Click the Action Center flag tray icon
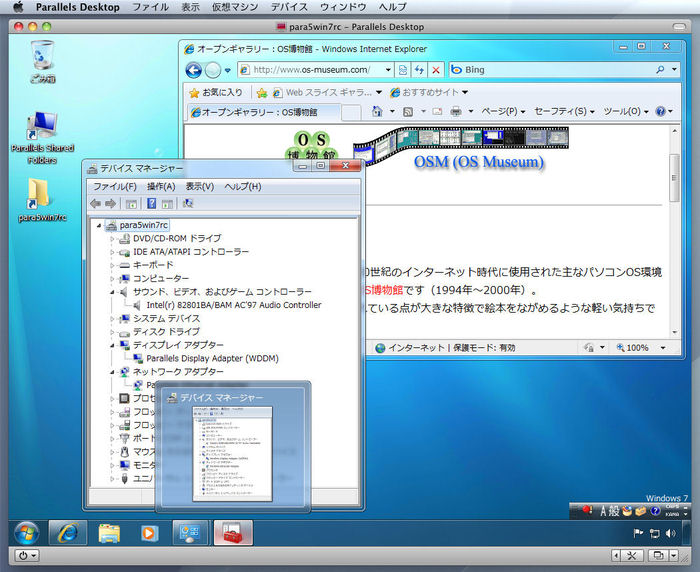Image resolution: width=700 pixels, height=572 pixels. [x=638, y=533]
